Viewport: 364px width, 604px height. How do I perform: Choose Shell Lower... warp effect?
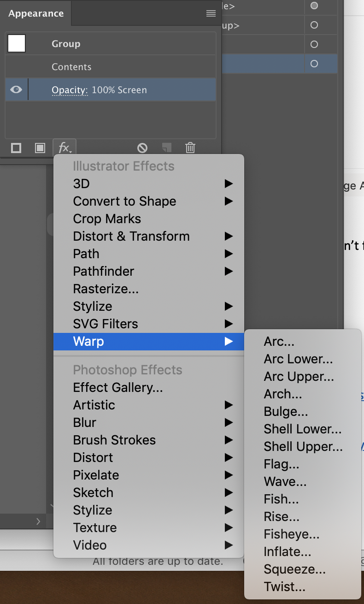point(303,429)
